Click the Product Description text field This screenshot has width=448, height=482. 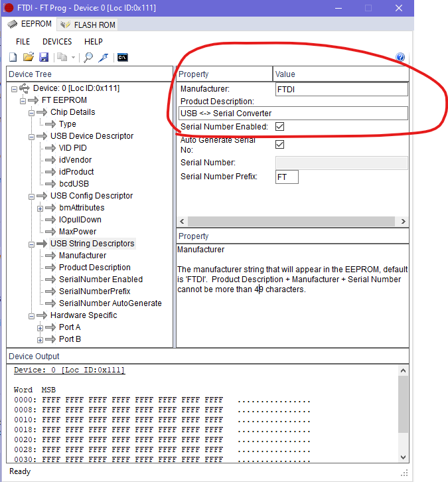click(x=293, y=114)
